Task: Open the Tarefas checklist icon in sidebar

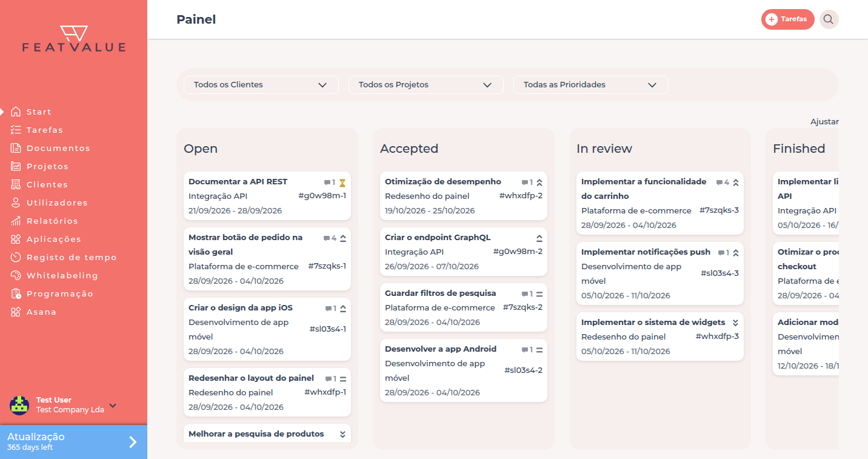Action: click(x=16, y=130)
